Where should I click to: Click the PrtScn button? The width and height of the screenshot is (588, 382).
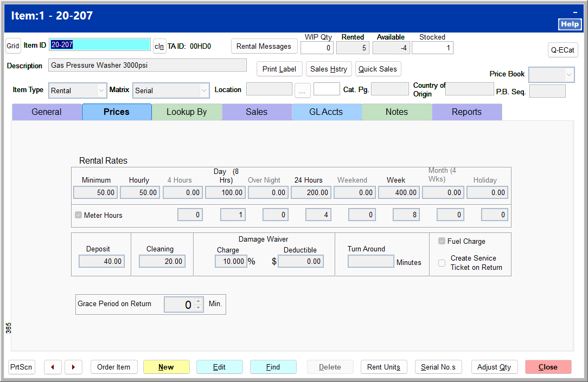click(x=21, y=367)
